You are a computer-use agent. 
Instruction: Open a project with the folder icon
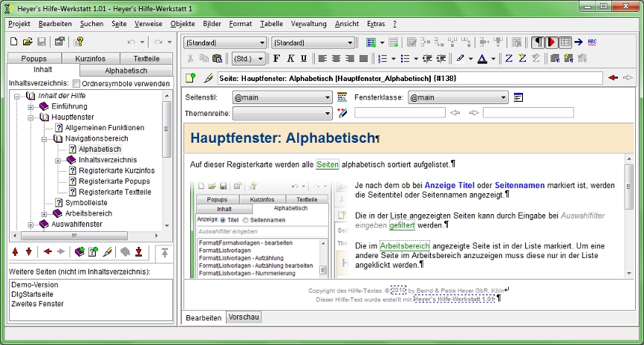(x=27, y=42)
